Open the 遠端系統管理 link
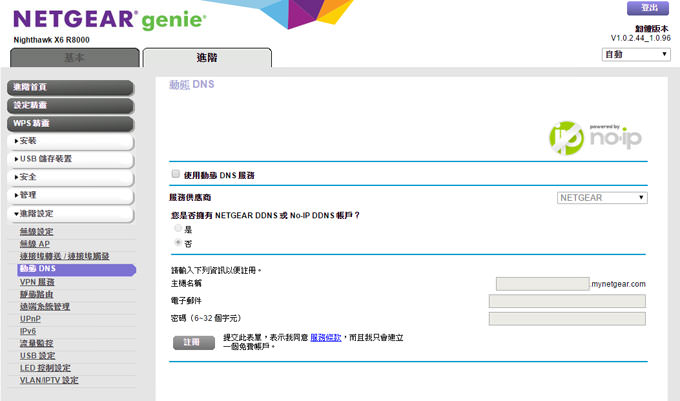Image resolution: width=680 pixels, height=401 pixels. [45, 306]
